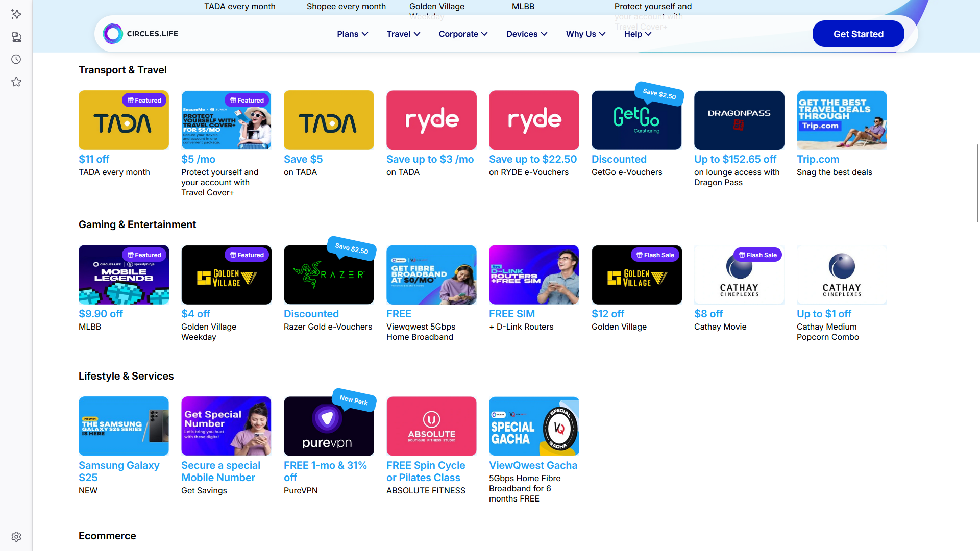Click the Get Started button
This screenshot has height=551, width=980.
point(859,34)
